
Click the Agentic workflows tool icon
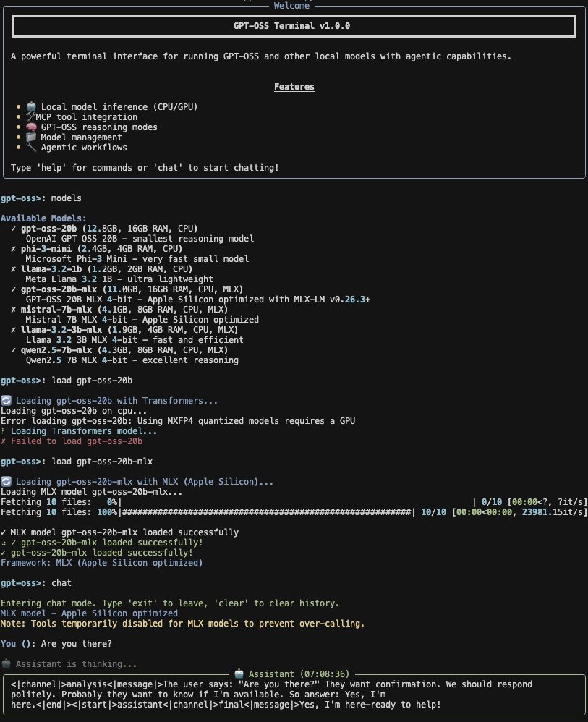[x=30, y=147]
